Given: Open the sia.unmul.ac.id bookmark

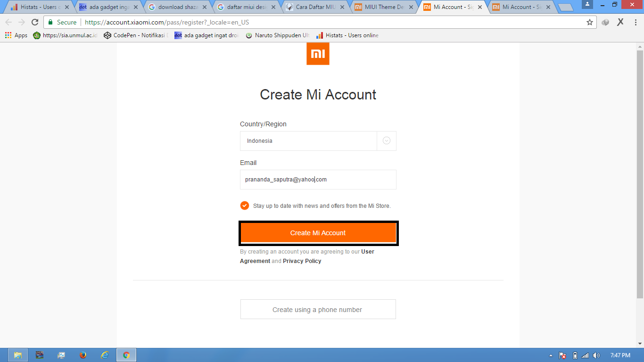Looking at the screenshot, I should tap(65, 35).
